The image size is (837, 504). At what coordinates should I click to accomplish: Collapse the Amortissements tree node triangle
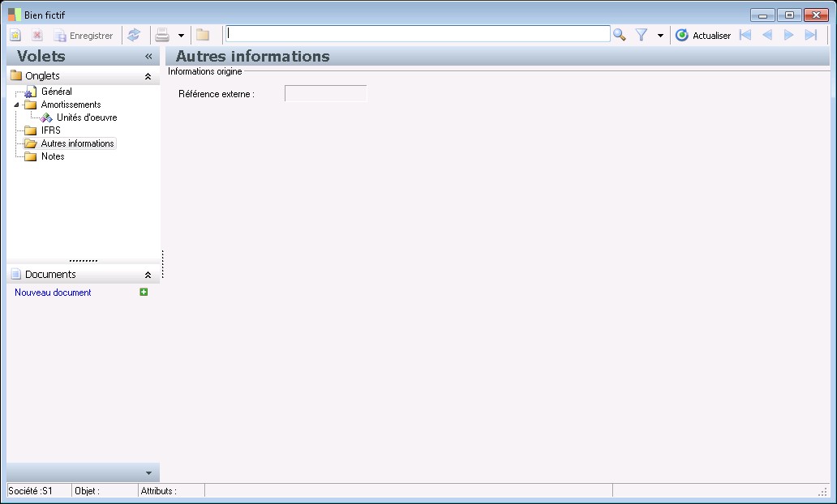16,105
